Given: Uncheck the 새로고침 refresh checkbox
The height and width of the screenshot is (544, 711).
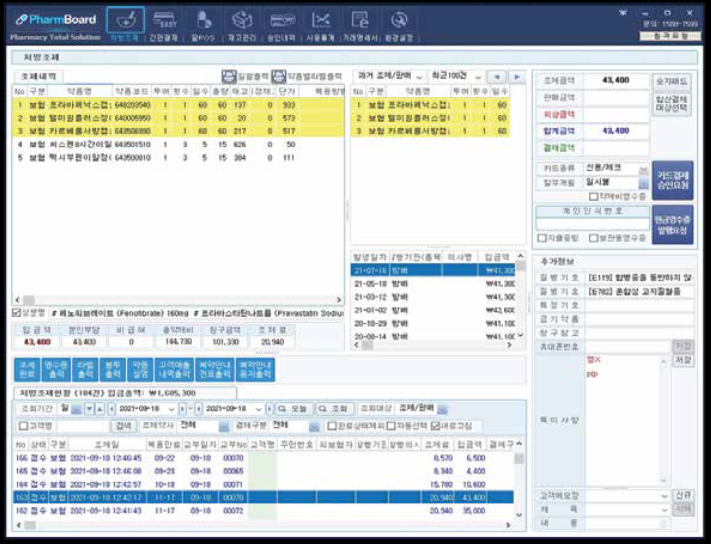Looking at the screenshot, I should [x=435, y=426].
